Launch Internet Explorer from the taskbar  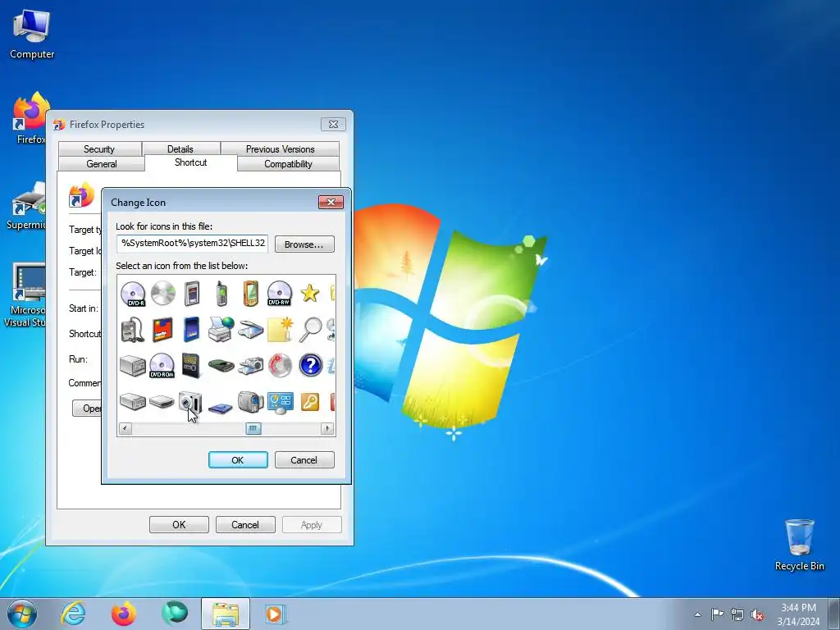coord(73,614)
